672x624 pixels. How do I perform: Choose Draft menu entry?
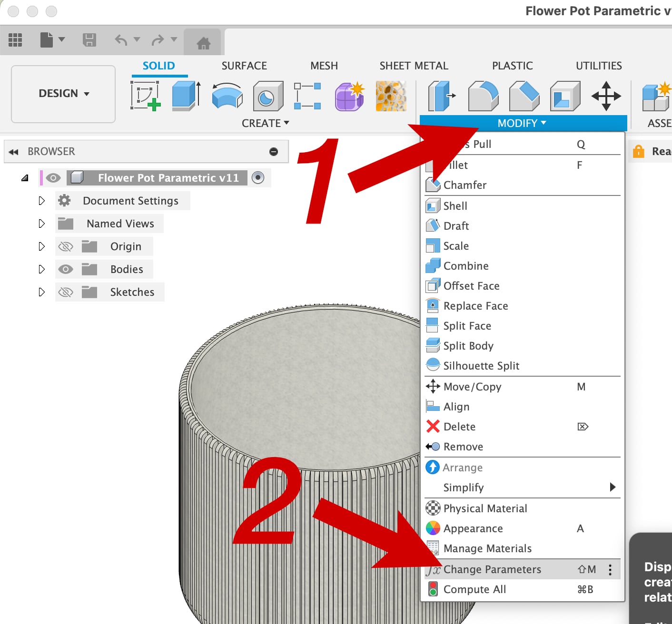click(522, 226)
